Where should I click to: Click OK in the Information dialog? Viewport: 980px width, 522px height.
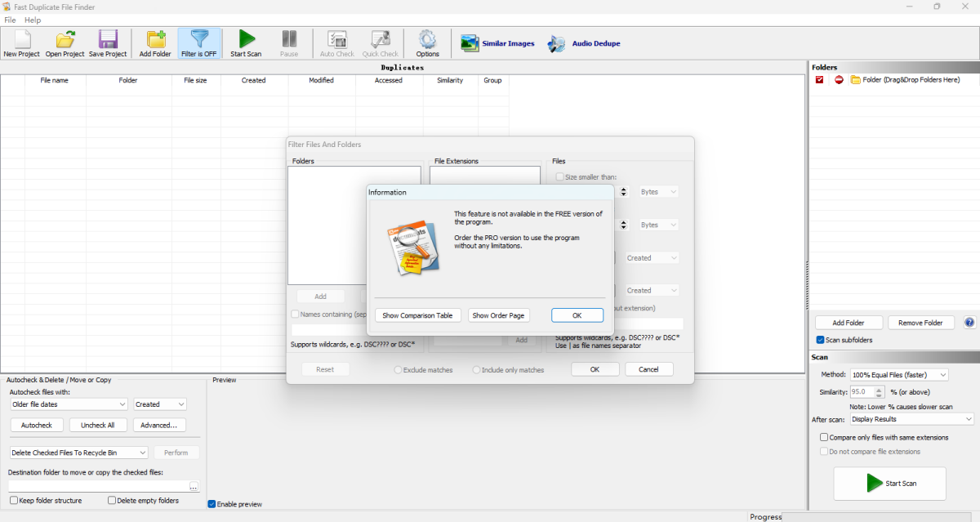[x=577, y=315]
